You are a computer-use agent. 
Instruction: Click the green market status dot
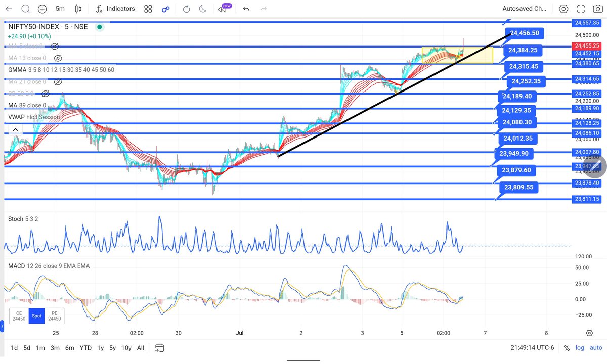[99, 27]
